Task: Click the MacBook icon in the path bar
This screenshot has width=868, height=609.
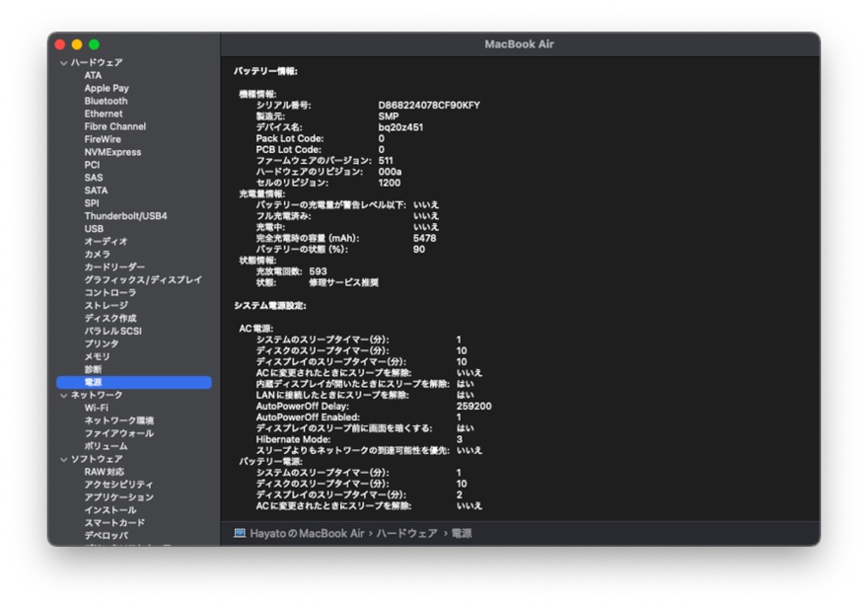Action: point(239,533)
